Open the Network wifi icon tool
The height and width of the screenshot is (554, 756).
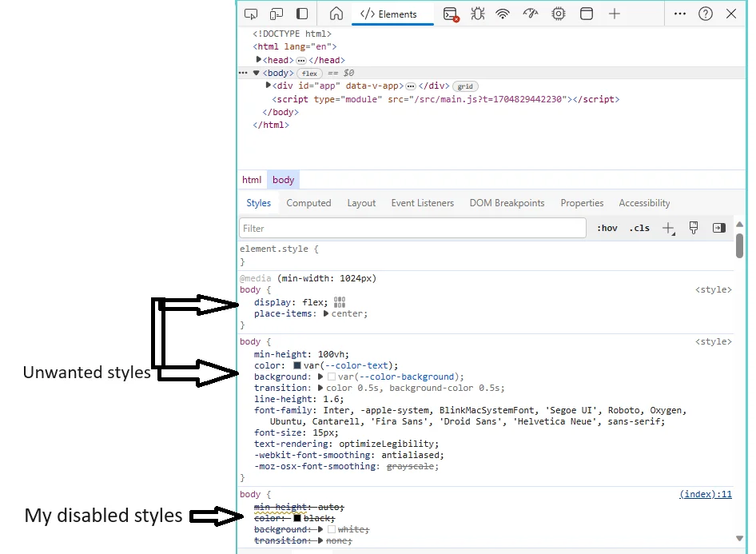(503, 14)
